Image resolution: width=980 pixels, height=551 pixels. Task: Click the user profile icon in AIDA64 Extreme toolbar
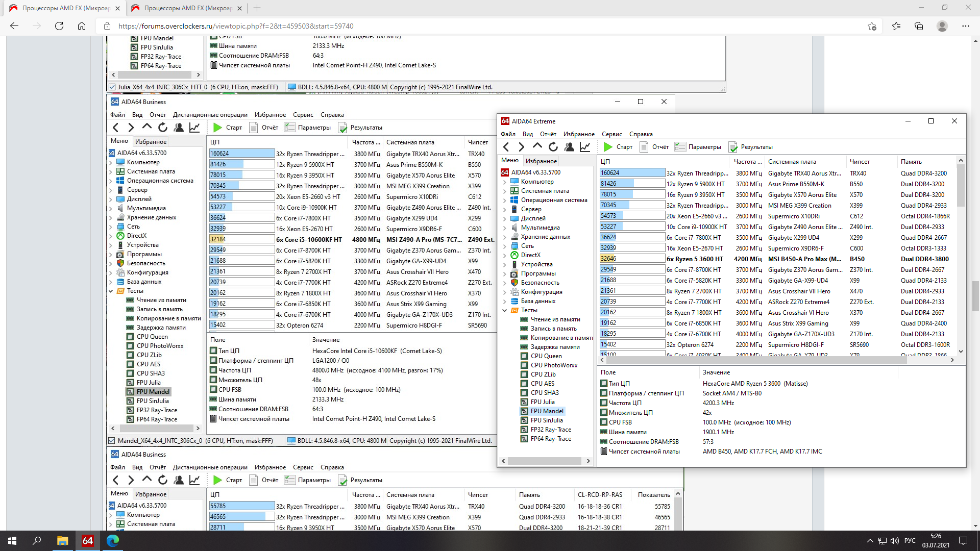pos(569,147)
